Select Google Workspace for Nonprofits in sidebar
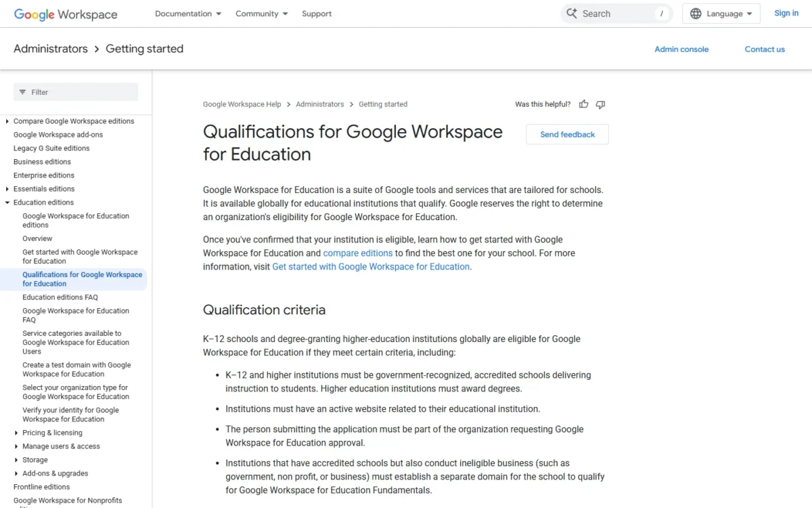Image resolution: width=812 pixels, height=508 pixels. click(x=68, y=501)
